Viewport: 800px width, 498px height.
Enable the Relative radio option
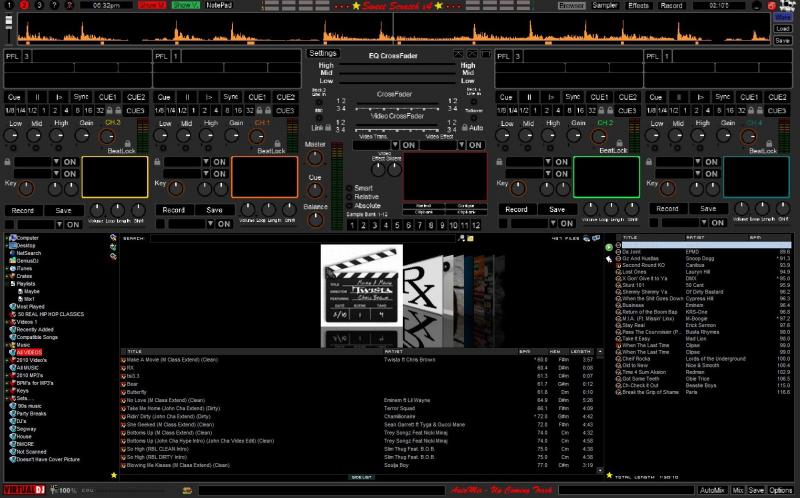click(x=349, y=197)
